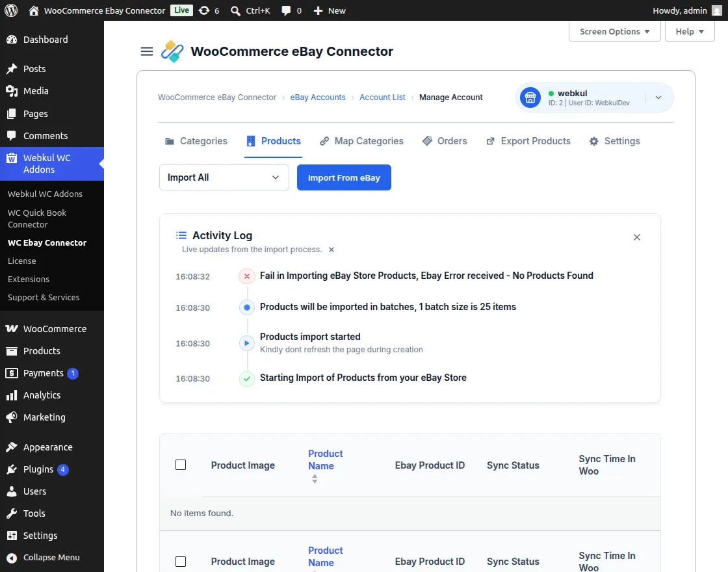Click the New plus icon

tap(318, 10)
